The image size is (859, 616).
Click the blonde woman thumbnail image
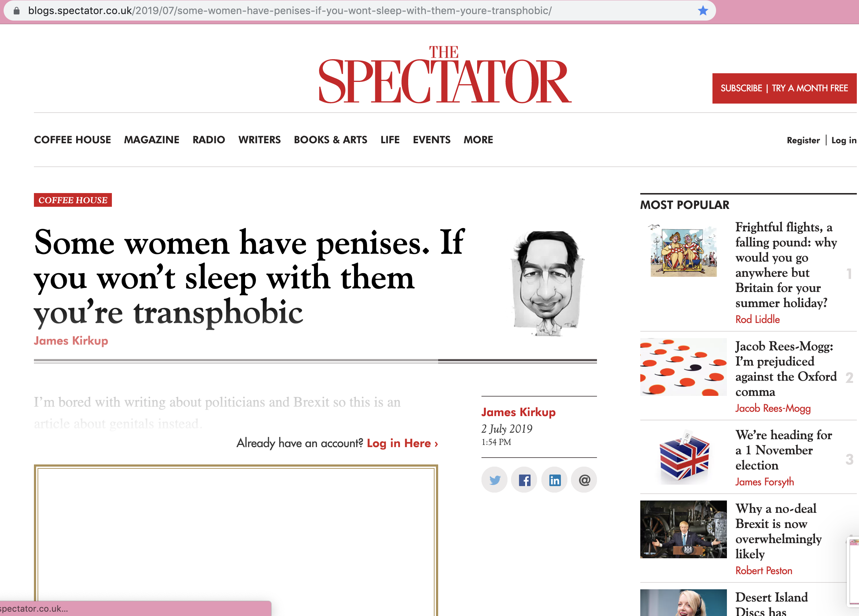683,602
